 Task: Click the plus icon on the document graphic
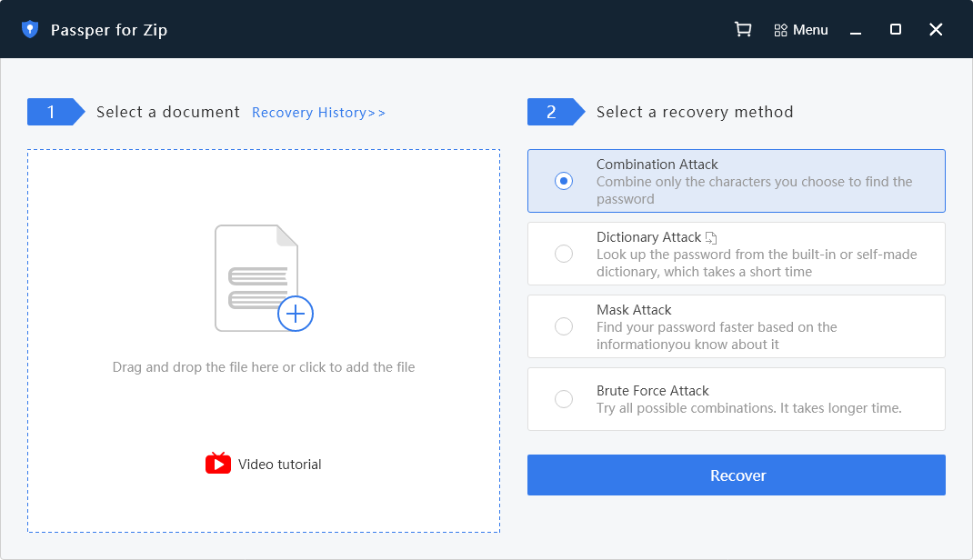(x=295, y=314)
